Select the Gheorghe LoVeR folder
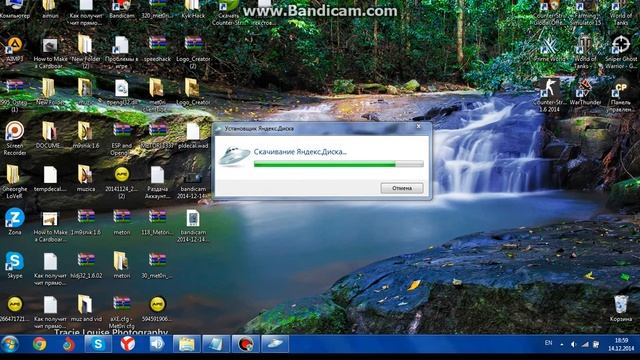The image size is (640, 360). point(15,182)
